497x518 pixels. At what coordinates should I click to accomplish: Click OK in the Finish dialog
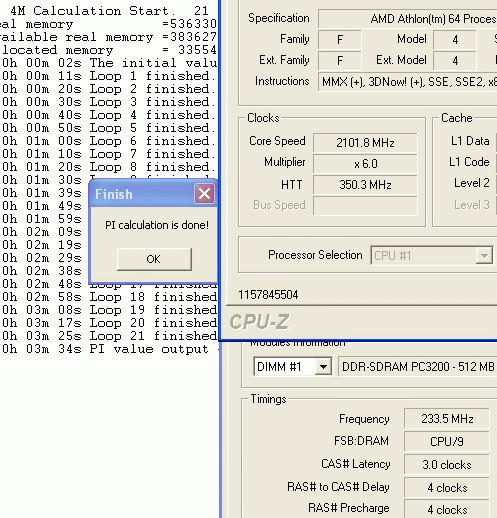[154, 259]
